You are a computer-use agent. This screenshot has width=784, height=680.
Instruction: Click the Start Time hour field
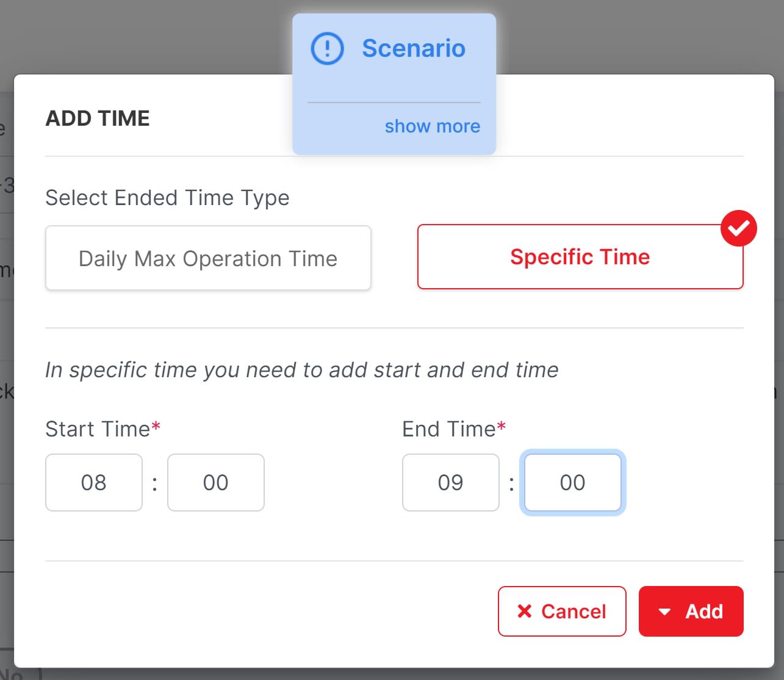(x=94, y=482)
